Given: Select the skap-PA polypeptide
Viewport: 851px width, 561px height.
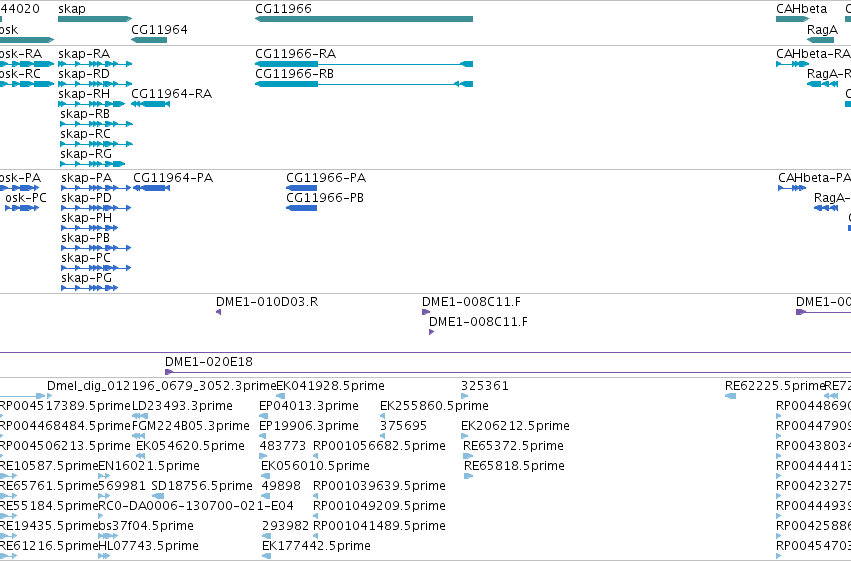Looking at the screenshot, I should pos(96,188).
